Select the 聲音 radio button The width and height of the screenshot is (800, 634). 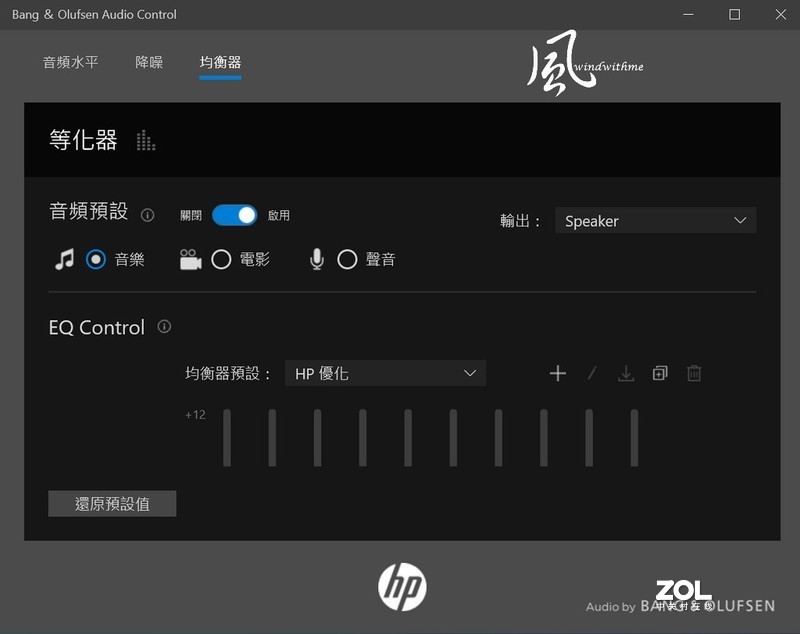(x=347, y=259)
